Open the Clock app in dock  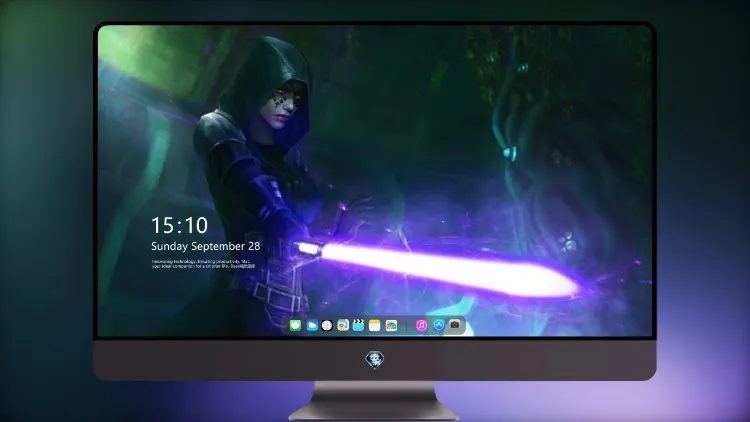click(x=327, y=326)
